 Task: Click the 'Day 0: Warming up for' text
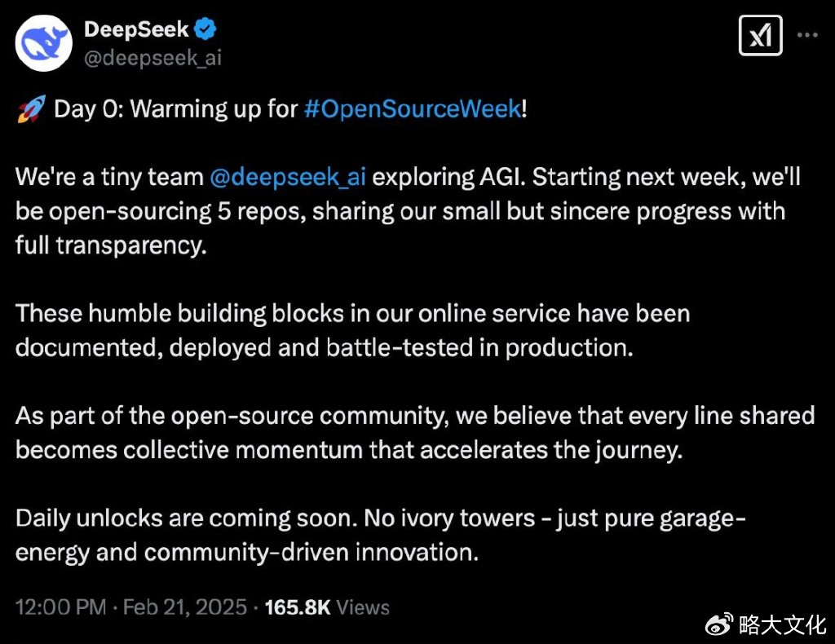(175, 109)
